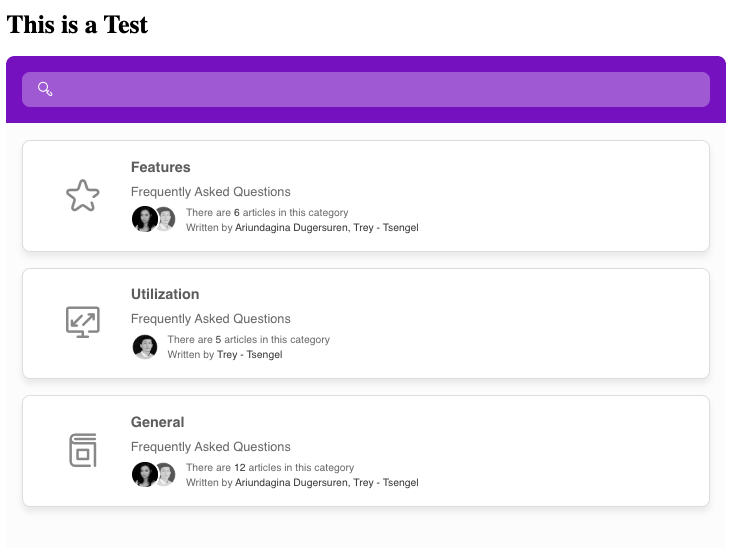Open the Features category title
This screenshot has width=739, height=548.
(x=160, y=167)
